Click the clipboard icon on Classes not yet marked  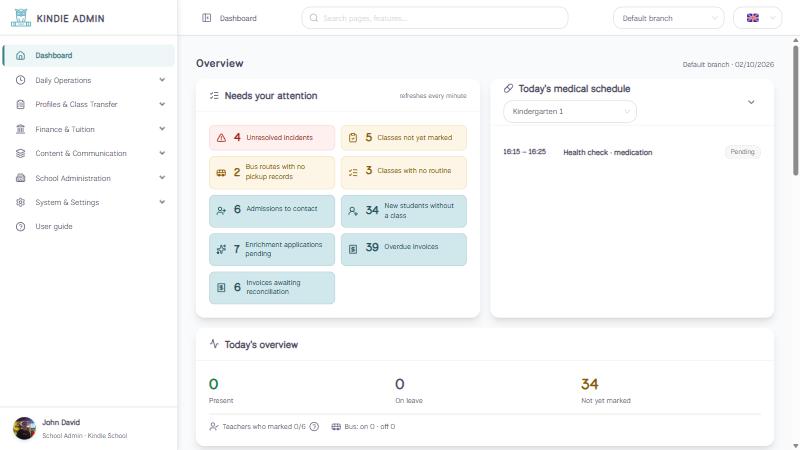click(x=353, y=138)
